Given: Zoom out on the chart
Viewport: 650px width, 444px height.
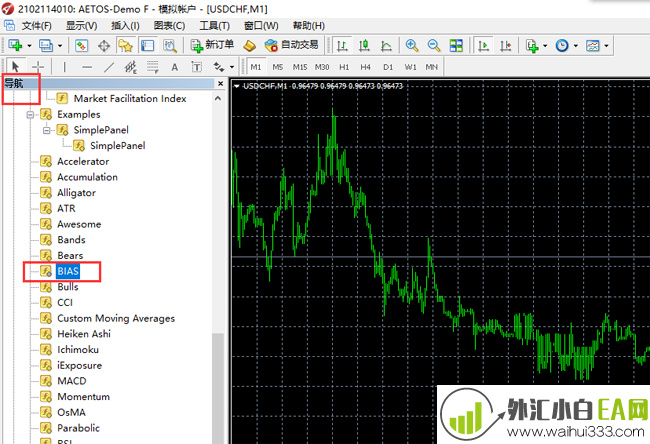Looking at the screenshot, I should [x=434, y=45].
